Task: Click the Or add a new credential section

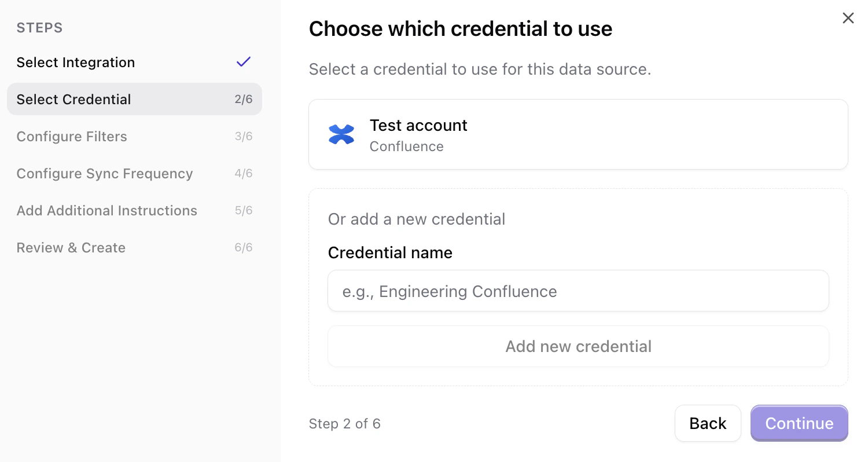Action: point(416,219)
